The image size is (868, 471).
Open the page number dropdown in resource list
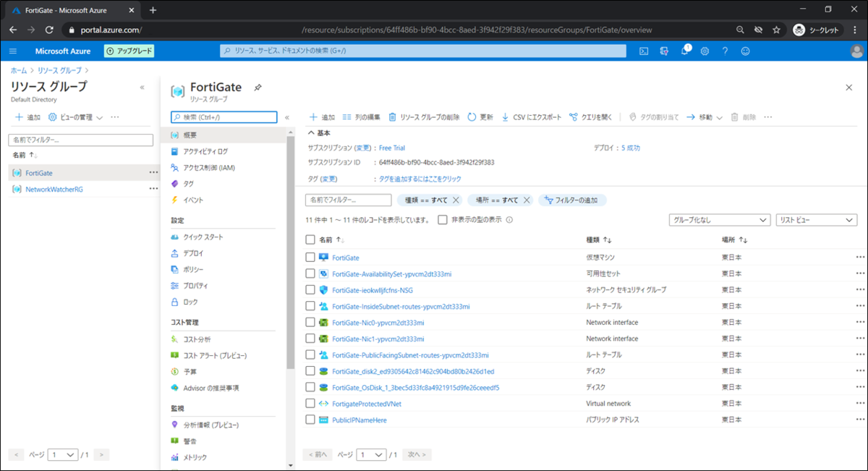pos(372,455)
